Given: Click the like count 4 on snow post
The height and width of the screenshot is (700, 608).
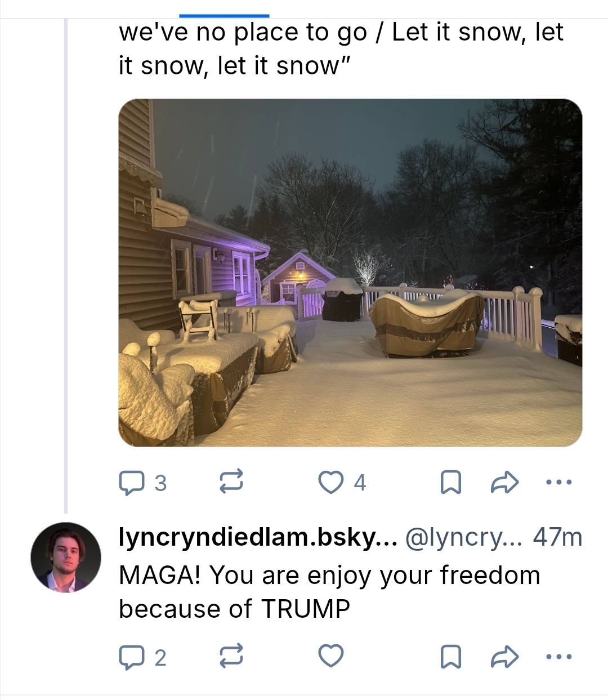Looking at the screenshot, I should 360,483.
